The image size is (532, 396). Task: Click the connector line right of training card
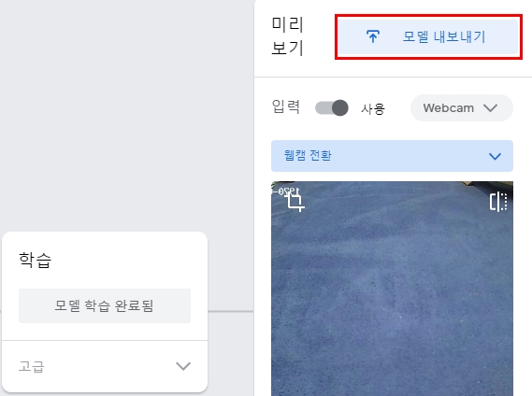coord(231,311)
